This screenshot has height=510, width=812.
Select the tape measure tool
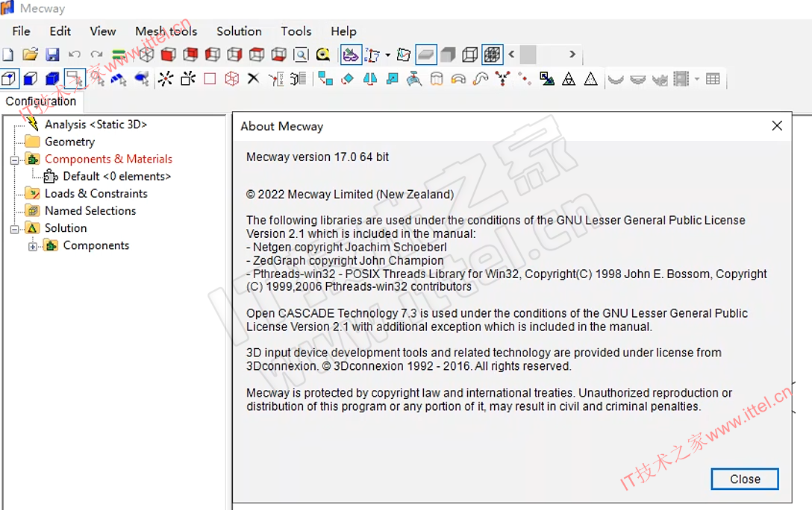point(322,54)
